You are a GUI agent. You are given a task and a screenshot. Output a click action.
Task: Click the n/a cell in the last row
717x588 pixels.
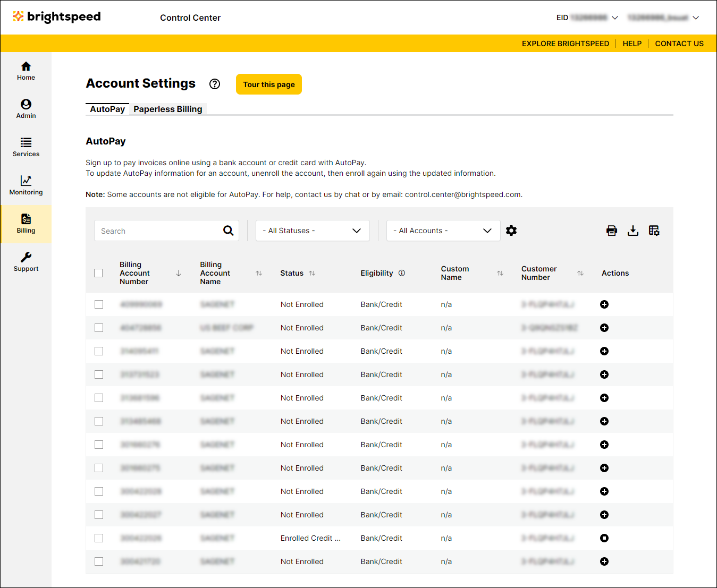(x=446, y=561)
